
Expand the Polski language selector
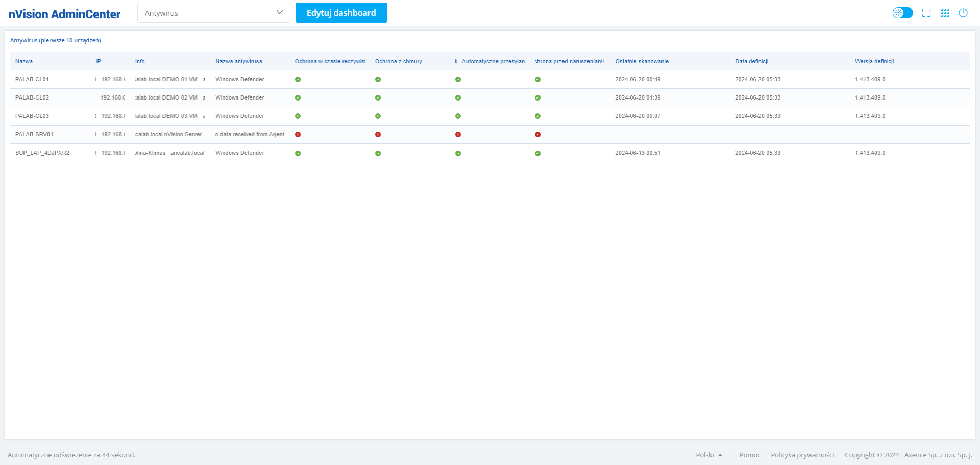click(x=708, y=455)
